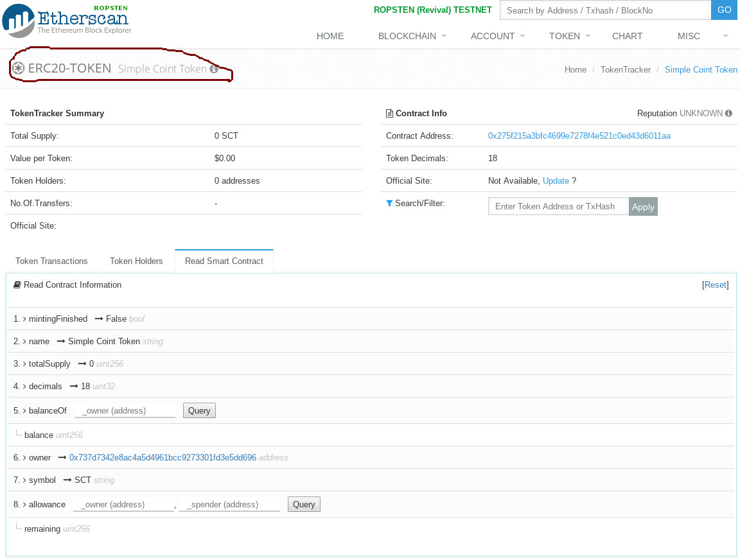The width and height of the screenshot is (740, 560).
Task: Click the '0 addresses' token holders value
Action: pos(237,180)
